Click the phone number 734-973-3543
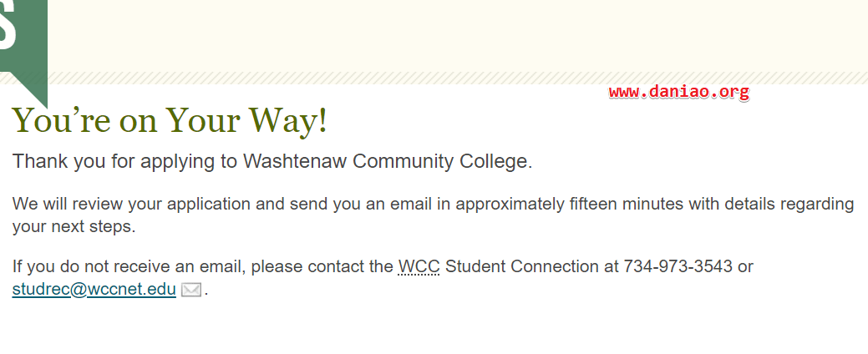Viewport: 868px width, 354px height. 678,266
